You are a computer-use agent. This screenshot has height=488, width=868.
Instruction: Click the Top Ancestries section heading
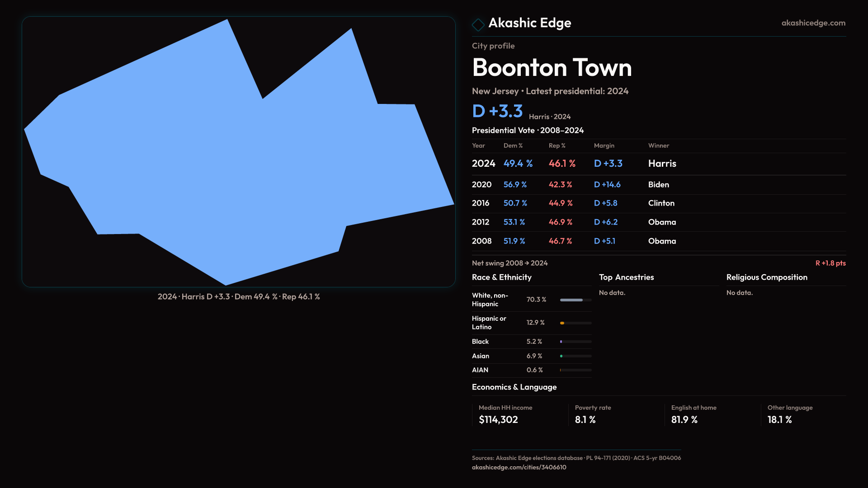[626, 277]
